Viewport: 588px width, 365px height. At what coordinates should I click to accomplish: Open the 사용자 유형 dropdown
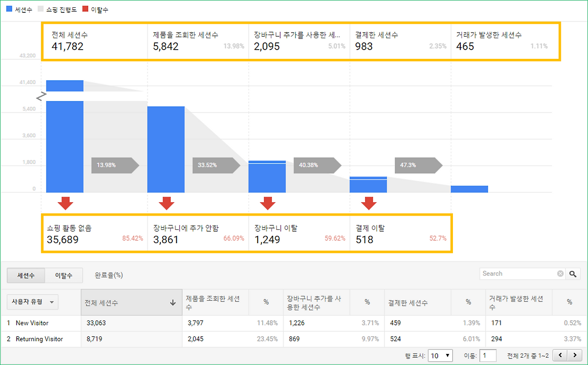32,302
